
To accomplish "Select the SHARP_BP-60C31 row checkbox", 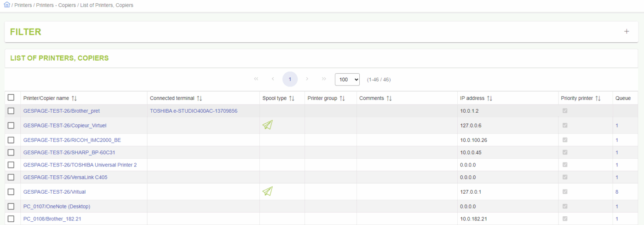I will pos(11,152).
